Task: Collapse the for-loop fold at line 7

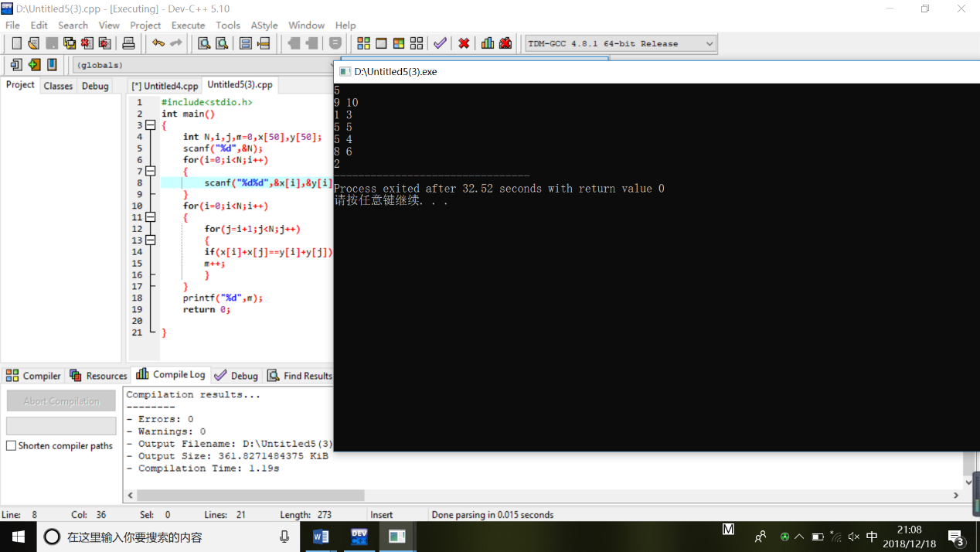Action: click(x=150, y=171)
